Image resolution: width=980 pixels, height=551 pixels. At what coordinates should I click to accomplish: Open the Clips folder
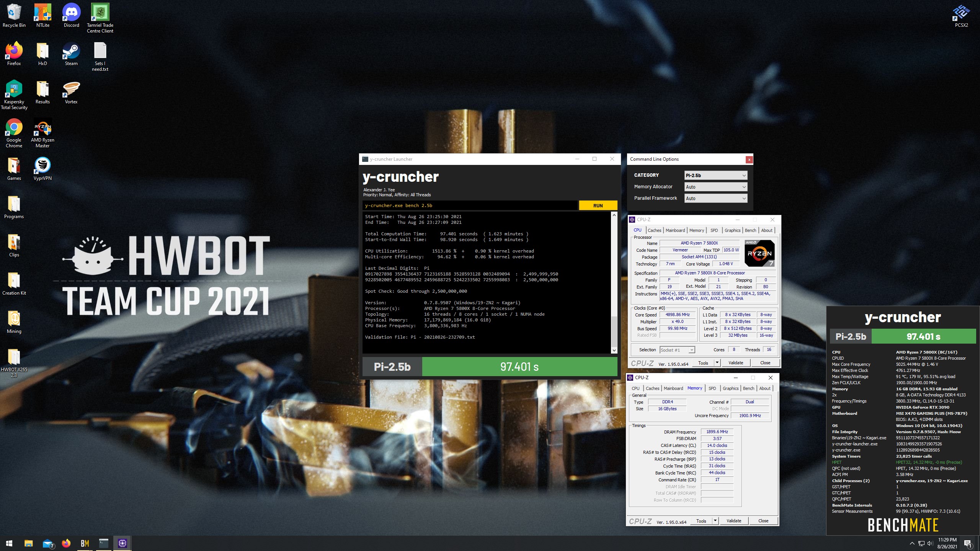[14, 245]
